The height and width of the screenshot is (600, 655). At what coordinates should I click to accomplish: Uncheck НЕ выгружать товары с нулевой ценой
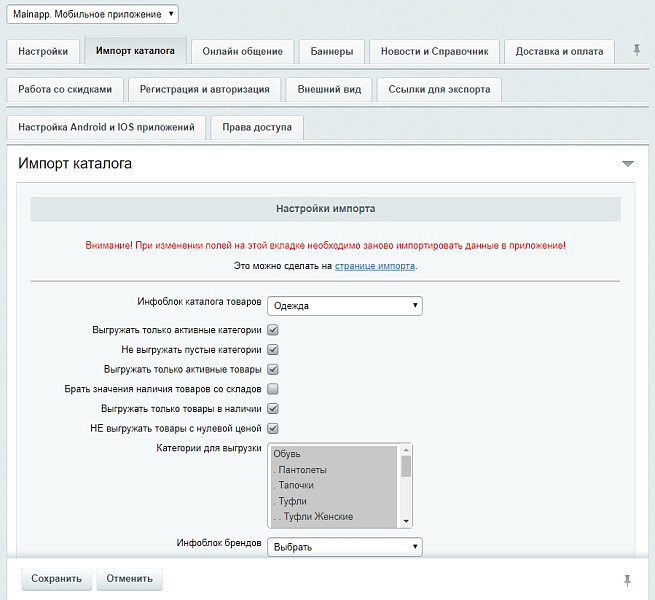tap(272, 429)
